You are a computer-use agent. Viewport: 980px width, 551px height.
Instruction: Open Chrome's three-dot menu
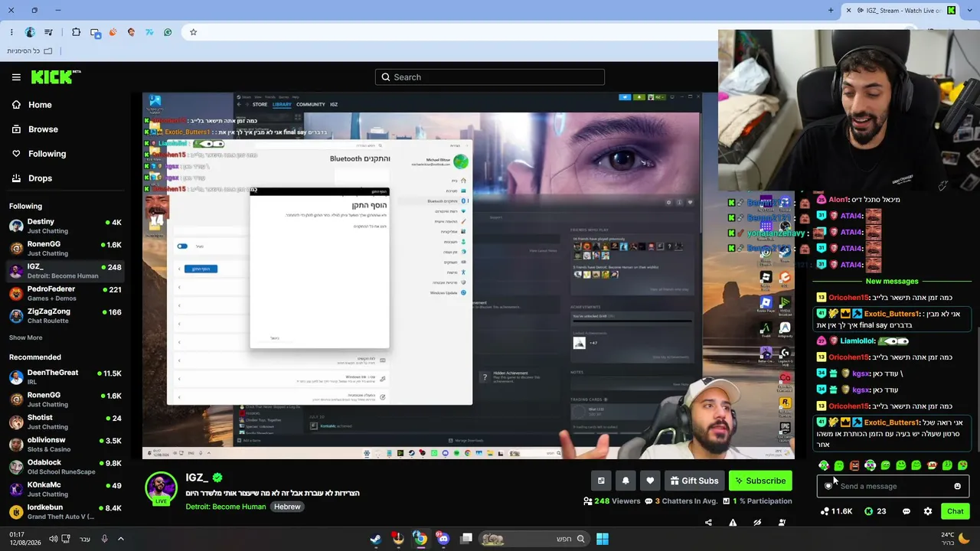(x=11, y=32)
